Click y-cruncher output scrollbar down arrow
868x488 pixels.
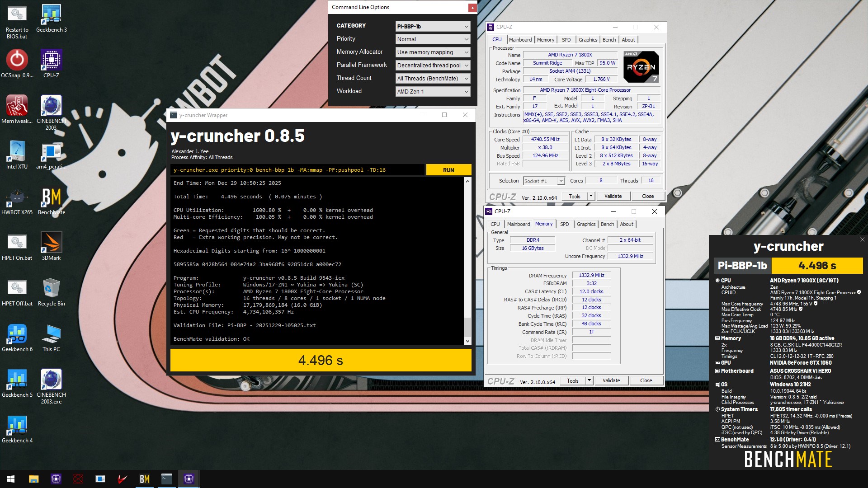pyautogui.click(x=467, y=341)
